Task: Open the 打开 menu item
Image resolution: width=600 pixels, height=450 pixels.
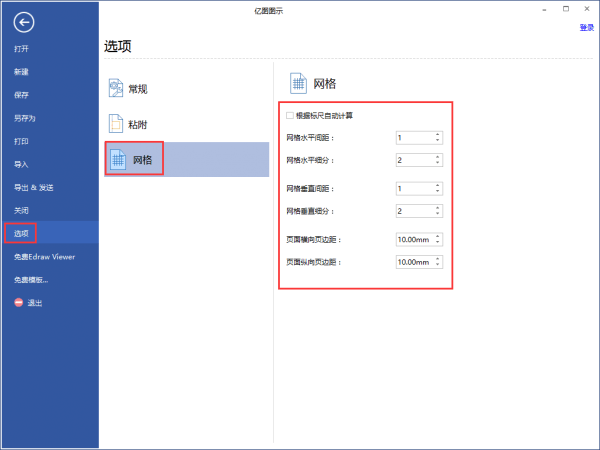Action: [21, 49]
